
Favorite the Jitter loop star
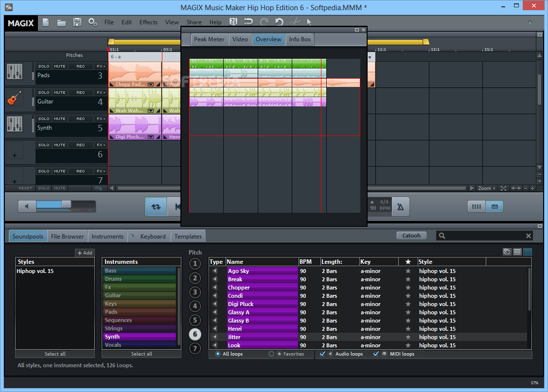(408, 337)
